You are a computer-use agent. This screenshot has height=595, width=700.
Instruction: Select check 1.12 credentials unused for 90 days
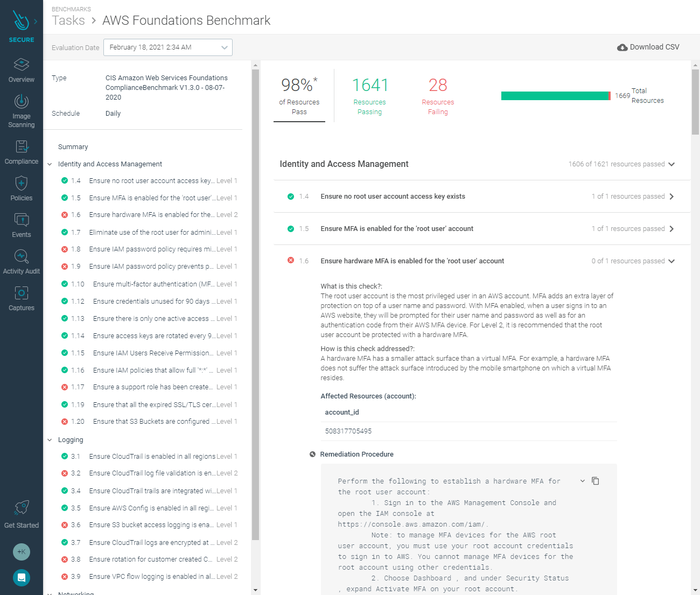tap(149, 301)
